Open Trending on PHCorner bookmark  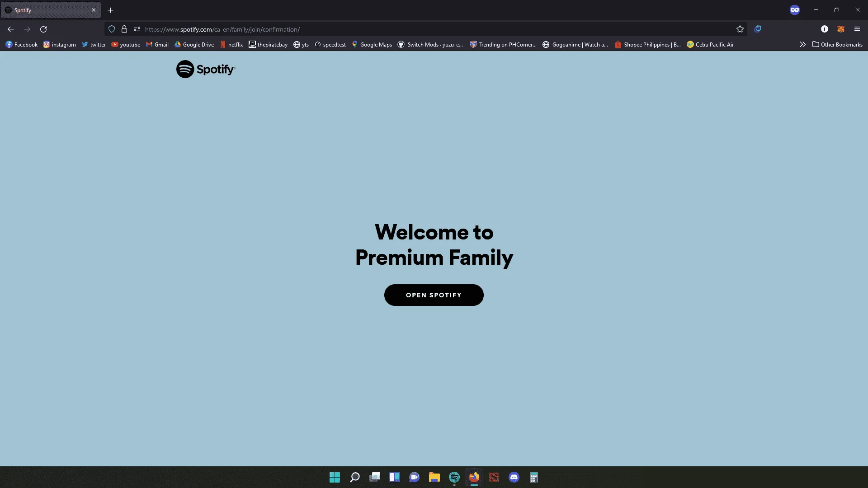(x=503, y=45)
